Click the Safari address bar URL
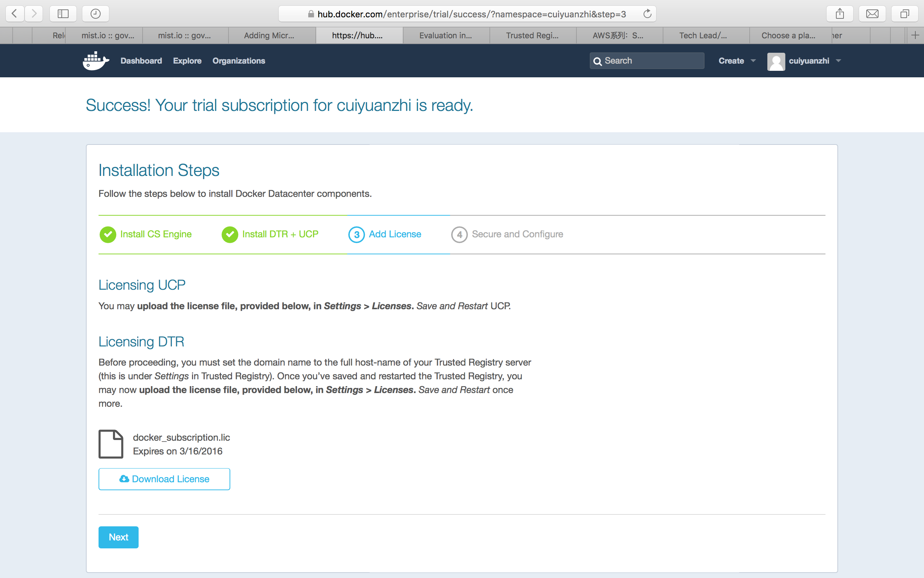The width and height of the screenshot is (924, 578). (471, 14)
